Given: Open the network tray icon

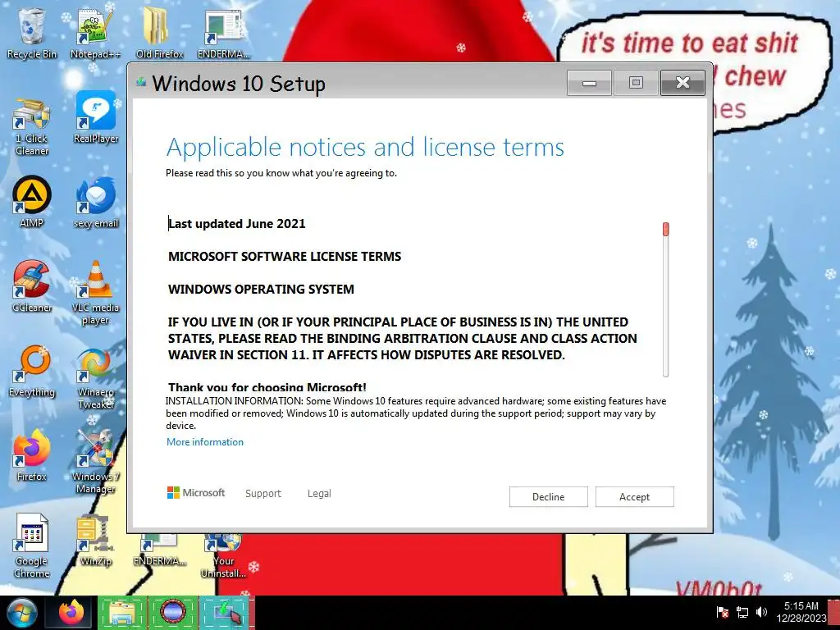Looking at the screenshot, I should point(742,612).
